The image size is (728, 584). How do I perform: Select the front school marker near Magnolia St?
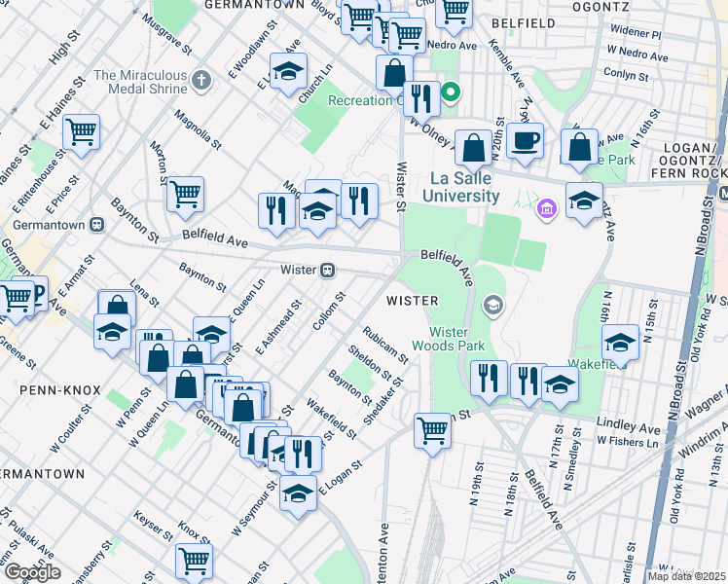pyautogui.click(x=318, y=213)
